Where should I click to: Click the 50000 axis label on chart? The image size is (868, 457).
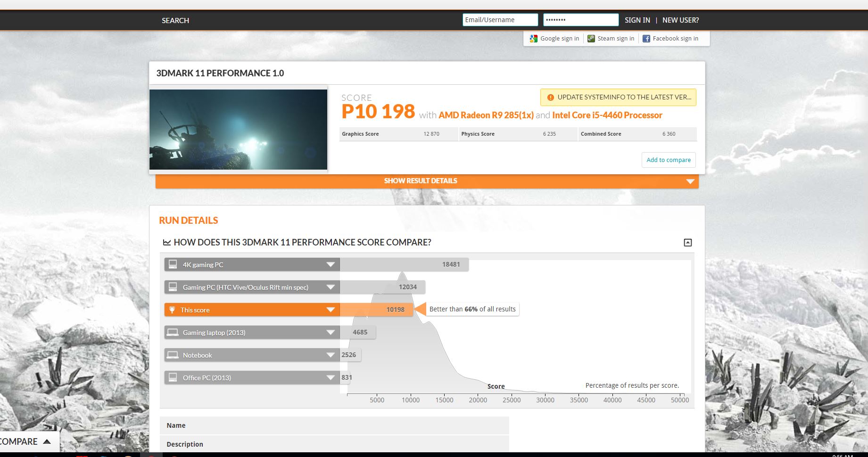coord(680,400)
